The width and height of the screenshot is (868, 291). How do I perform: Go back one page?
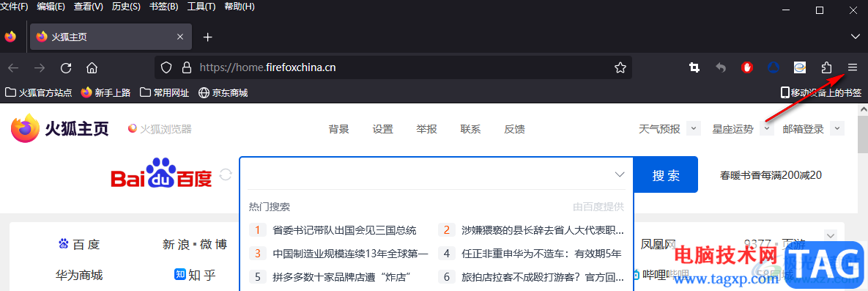(13, 67)
